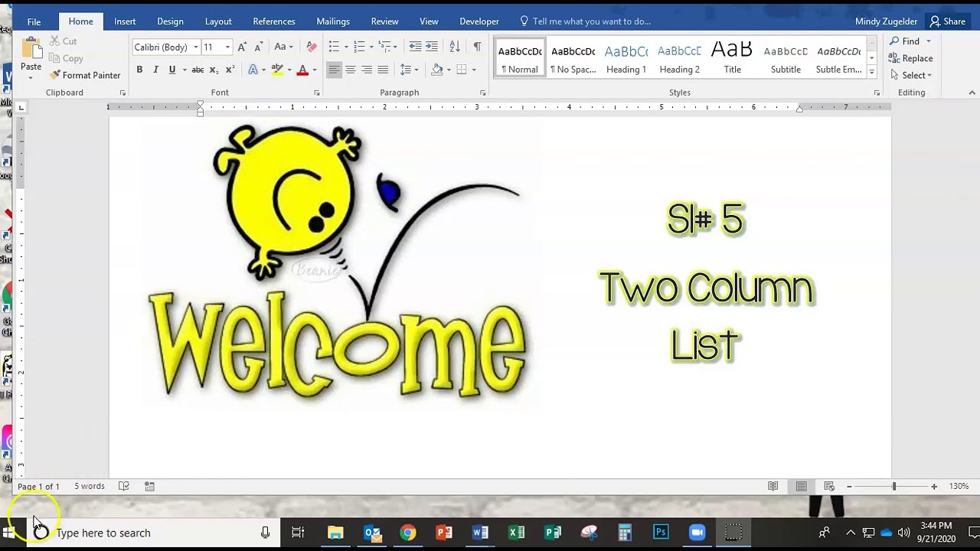Click the Share button
The width and height of the screenshot is (980, 551).
pyautogui.click(x=947, y=21)
